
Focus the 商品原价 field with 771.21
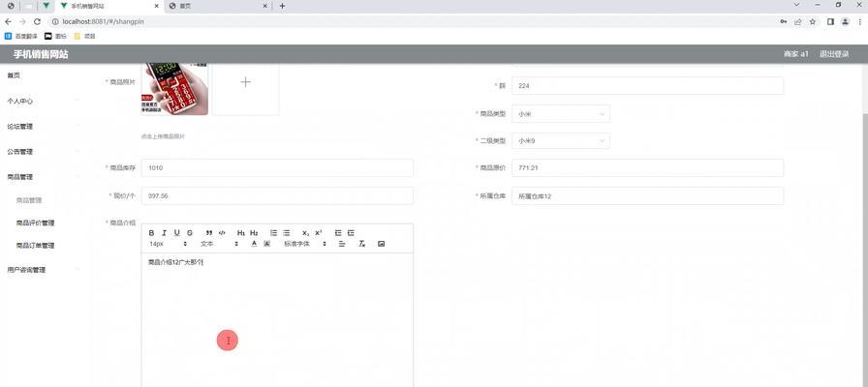tap(648, 167)
